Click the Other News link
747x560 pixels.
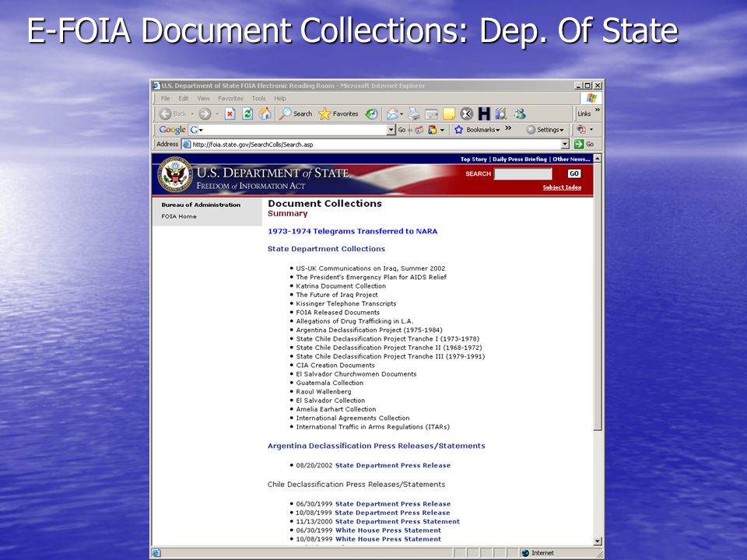point(571,159)
